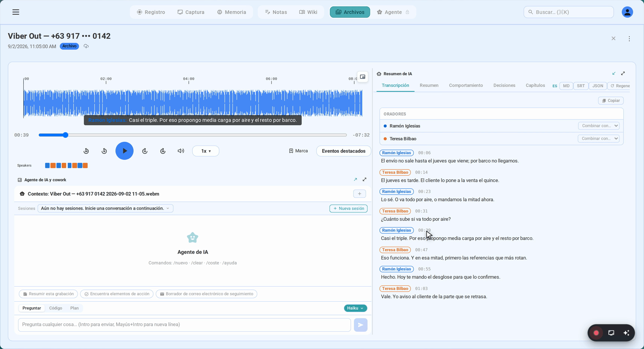644x349 pixels.
Task: Click the first blue speaker segment block
Action: [47, 165]
